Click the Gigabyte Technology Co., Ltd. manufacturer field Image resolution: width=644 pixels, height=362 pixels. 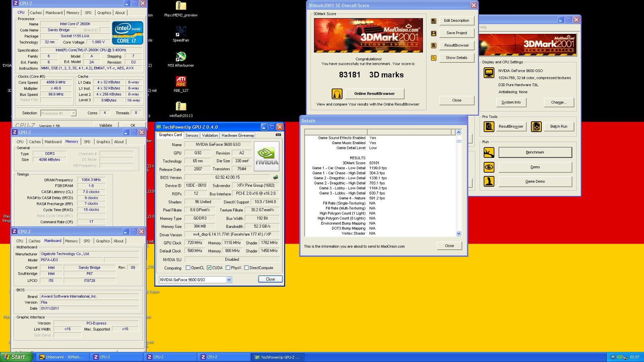[x=89, y=254]
